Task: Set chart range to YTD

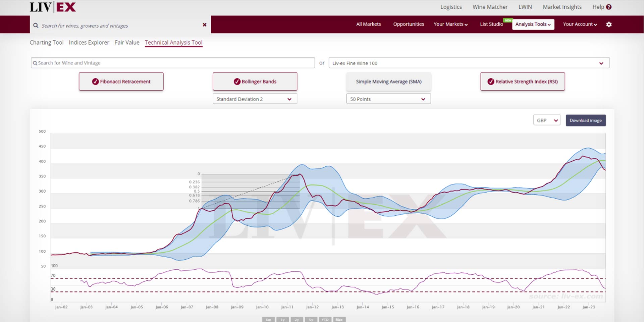Action: tap(325, 320)
